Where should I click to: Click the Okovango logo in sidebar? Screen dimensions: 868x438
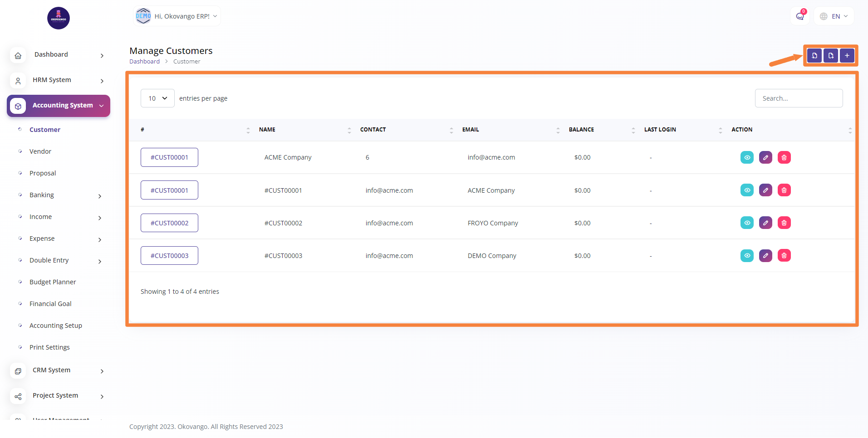tap(59, 18)
